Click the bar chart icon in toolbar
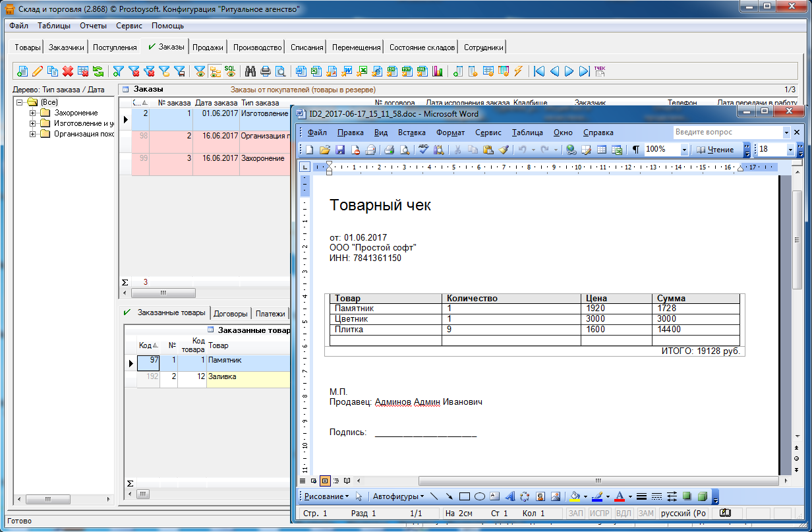This screenshot has width=812, height=532. 438,71
